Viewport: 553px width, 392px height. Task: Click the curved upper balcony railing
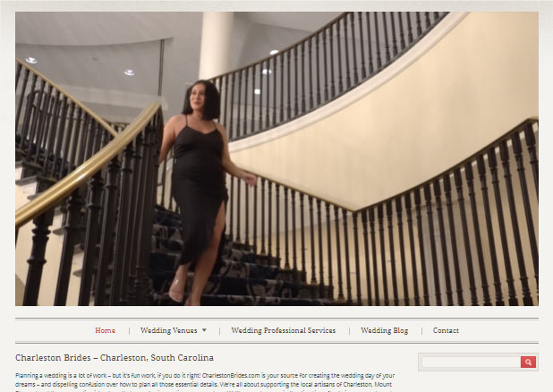click(328, 71)
